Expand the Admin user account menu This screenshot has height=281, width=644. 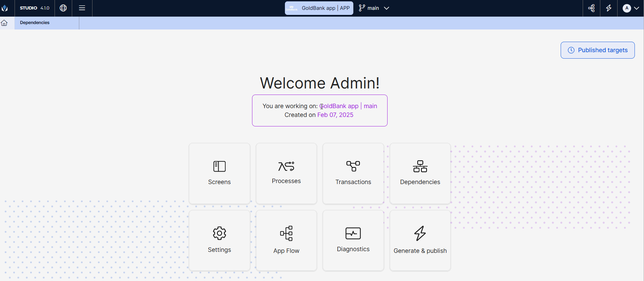tap(630, 8)
